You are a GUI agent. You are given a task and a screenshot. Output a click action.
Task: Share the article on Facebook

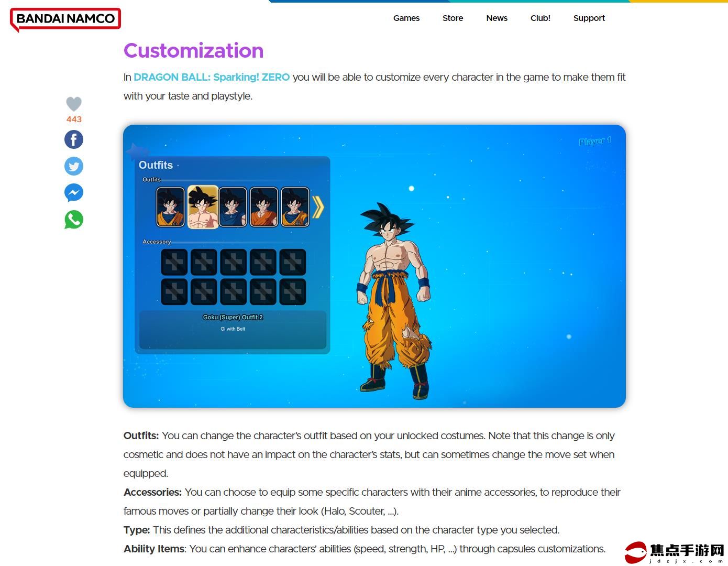pos(74,139)
